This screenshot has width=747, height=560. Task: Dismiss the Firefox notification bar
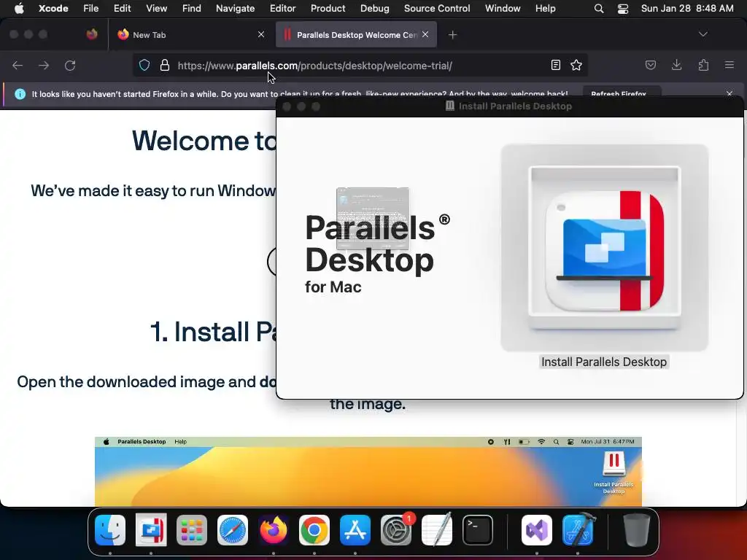point(729,93)
